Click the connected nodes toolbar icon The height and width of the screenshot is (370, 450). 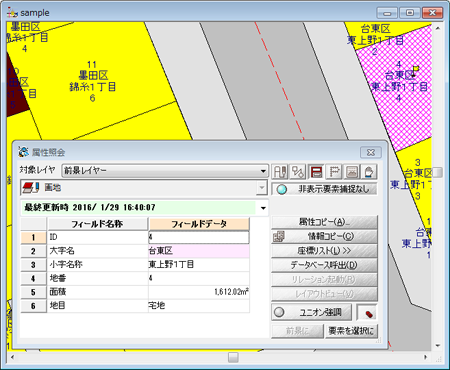pos(298,172)
